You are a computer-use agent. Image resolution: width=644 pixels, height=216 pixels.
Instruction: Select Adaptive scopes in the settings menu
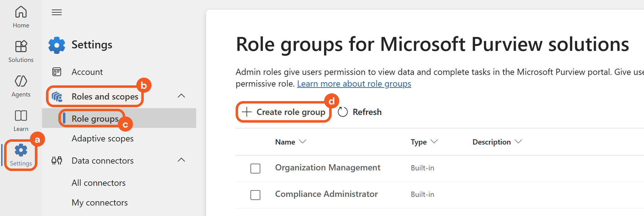pos(102,139)
